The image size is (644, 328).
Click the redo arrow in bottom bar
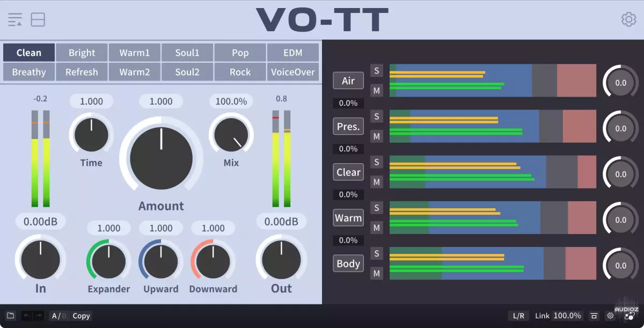point(39,316)
